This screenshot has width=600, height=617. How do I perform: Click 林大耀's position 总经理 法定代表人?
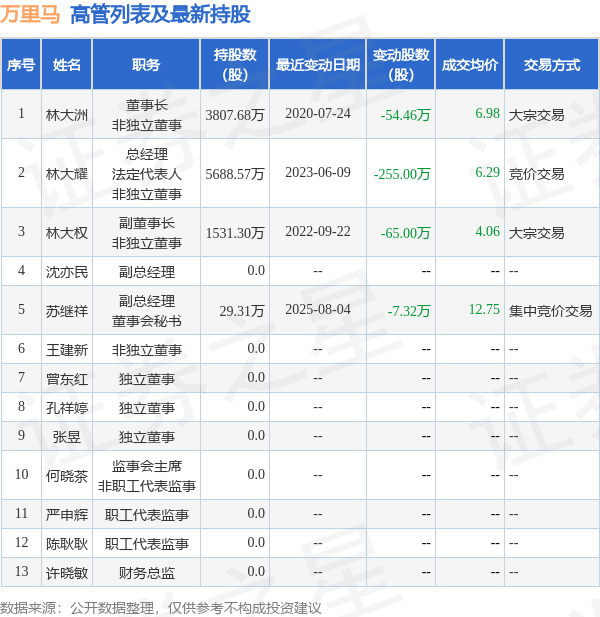(146, 164)
